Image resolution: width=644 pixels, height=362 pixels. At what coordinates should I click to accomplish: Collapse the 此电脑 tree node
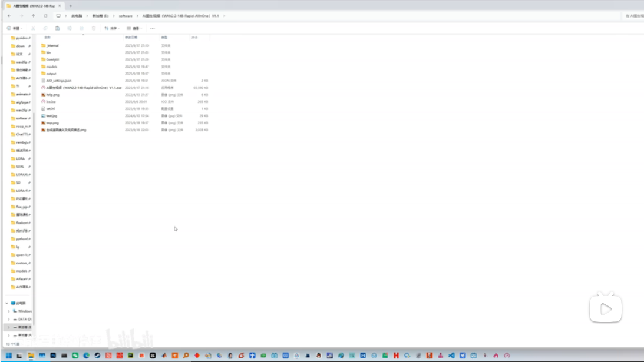coord(7,303)
